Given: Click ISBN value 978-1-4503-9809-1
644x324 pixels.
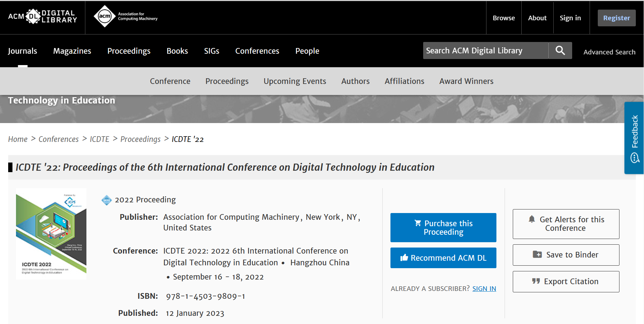Looking at the screenshot, I should pos(206,296).
